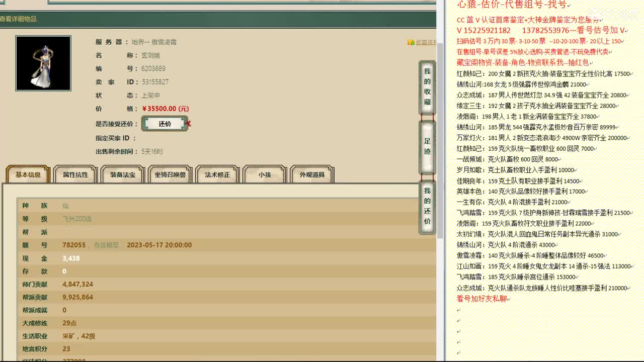644x362 pixels.
Task: Click the 大成修炼 value 29点
Action: pos(69,323)
